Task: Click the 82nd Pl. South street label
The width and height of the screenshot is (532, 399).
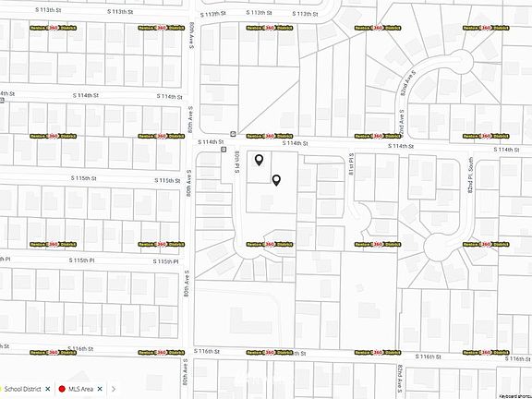Action: coord(470,175)
